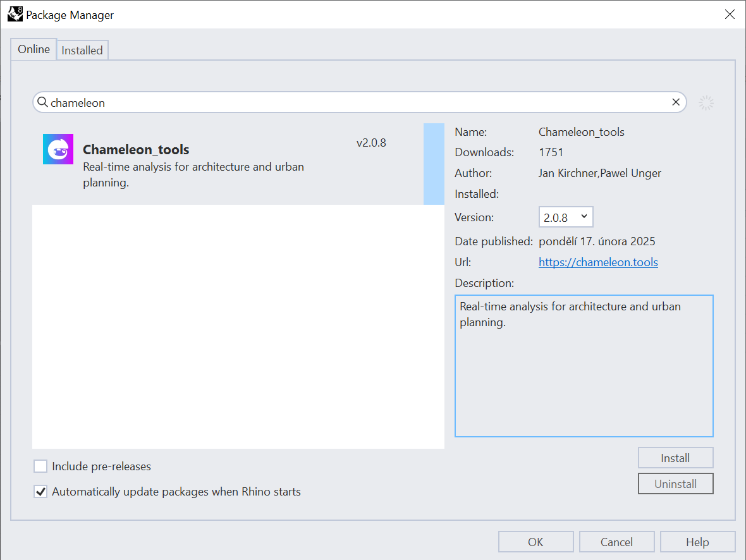The image size is (746, 560).
Task: Open the https://chameleon.tools link
Action: (x=598, y=262)
